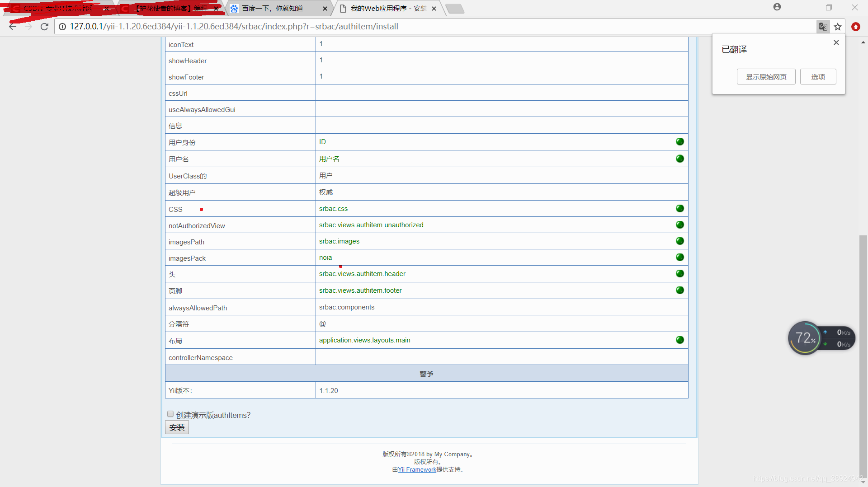Tick the 创建演示版authItems checkbox
The image size is (868, 487).
point(170,414)
